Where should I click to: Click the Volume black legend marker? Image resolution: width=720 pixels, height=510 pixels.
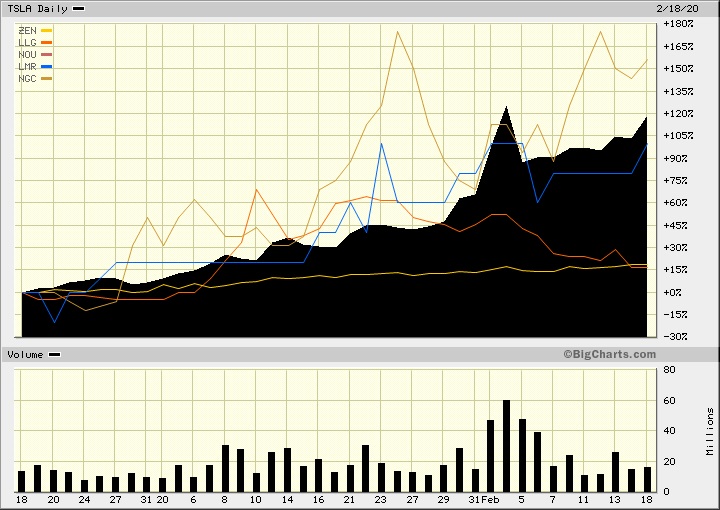pos(55,355)
